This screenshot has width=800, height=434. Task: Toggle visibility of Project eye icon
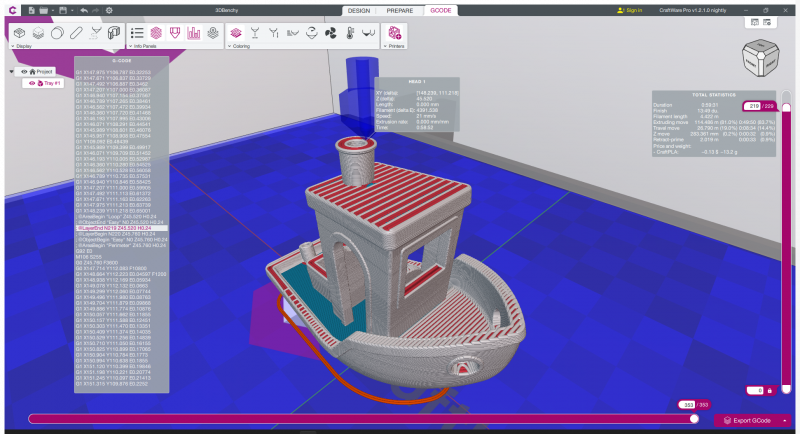tap(24, 72)
